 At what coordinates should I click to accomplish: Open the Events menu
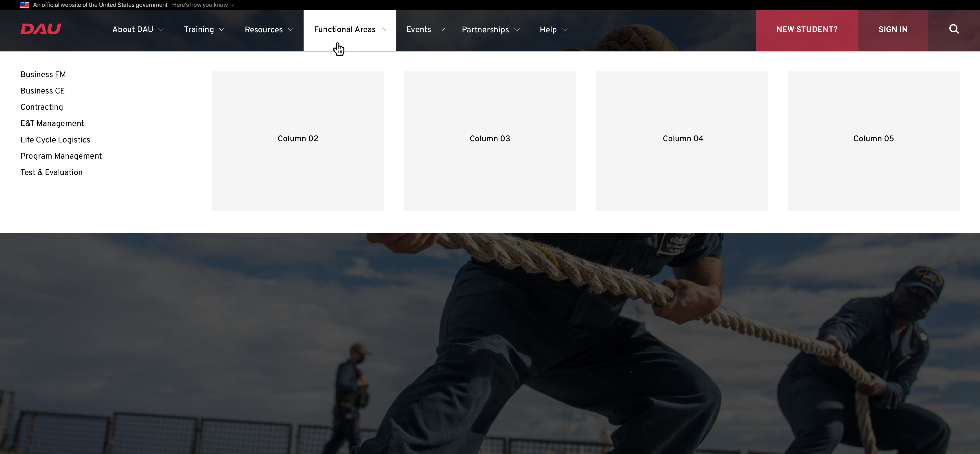tap(425, 30)
